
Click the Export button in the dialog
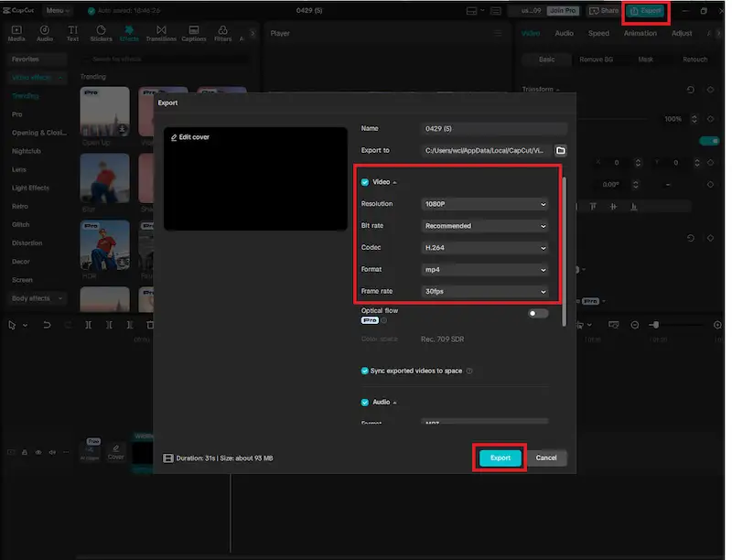(x=500, y=458)
